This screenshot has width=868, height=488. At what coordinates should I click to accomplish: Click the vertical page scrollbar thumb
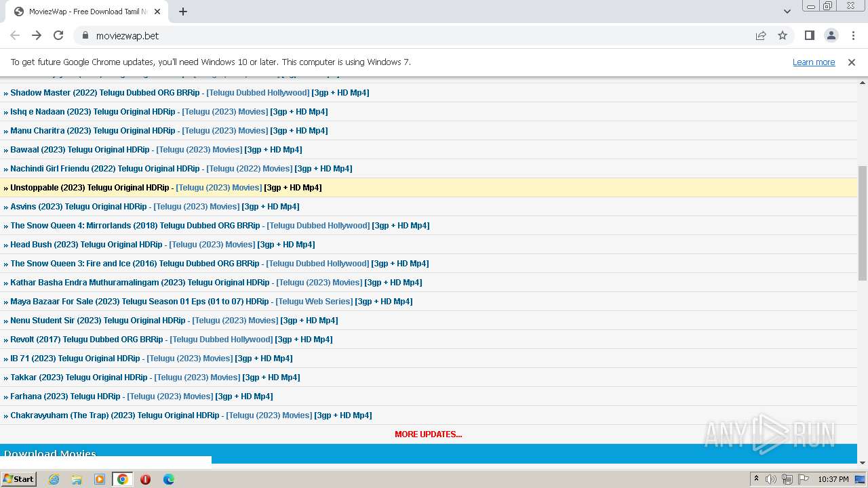click(x=863, y=223)
